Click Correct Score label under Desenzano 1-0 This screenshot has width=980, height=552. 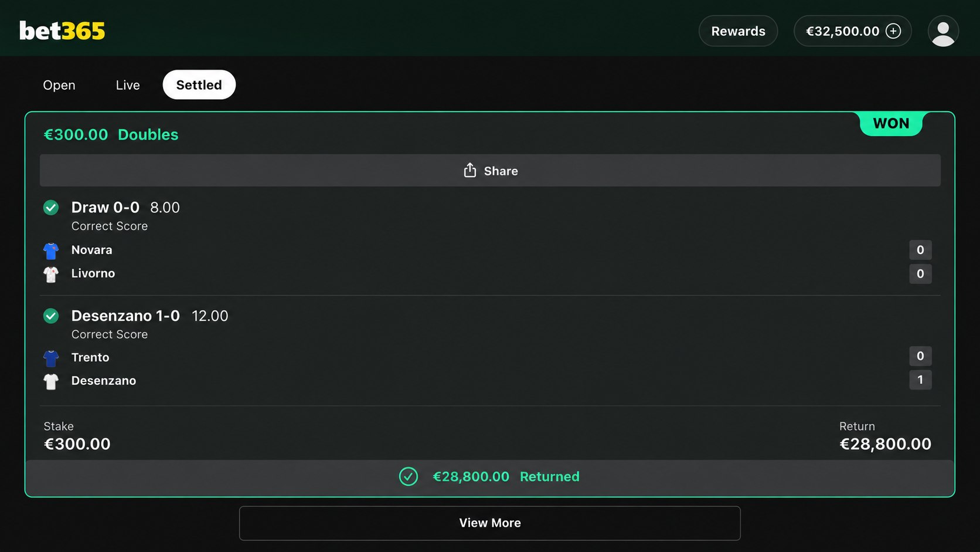pyautogui.click(x=110, y=334)
